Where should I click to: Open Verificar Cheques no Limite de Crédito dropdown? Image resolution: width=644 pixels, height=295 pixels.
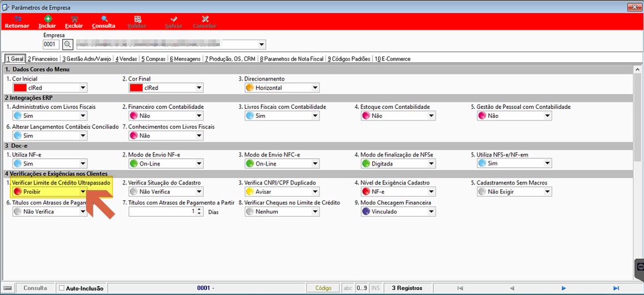pyautogui.click(x=315, y=212)
